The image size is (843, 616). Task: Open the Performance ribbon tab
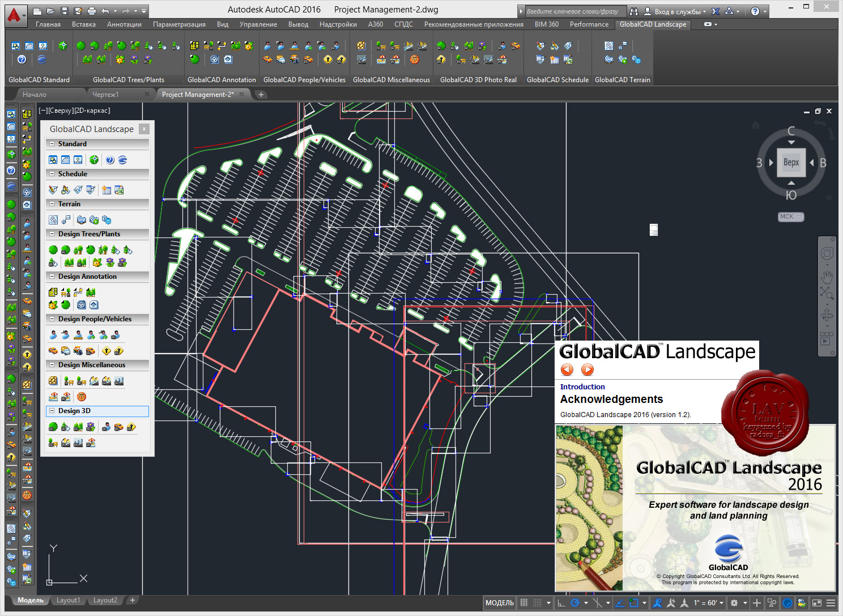point(589,24)
